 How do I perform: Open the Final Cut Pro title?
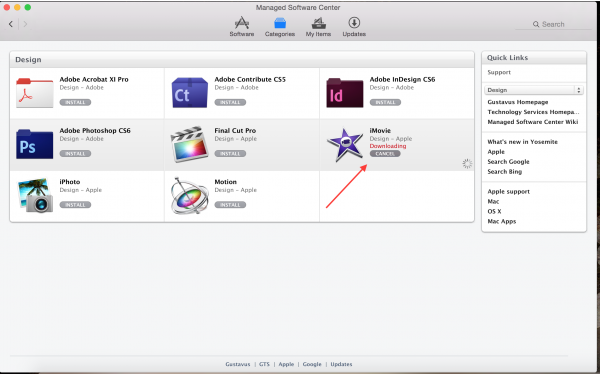(x=235, y=131)
